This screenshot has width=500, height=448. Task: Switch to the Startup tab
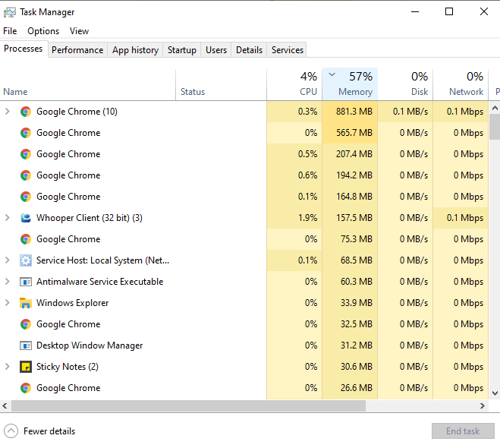click(182, 50)
